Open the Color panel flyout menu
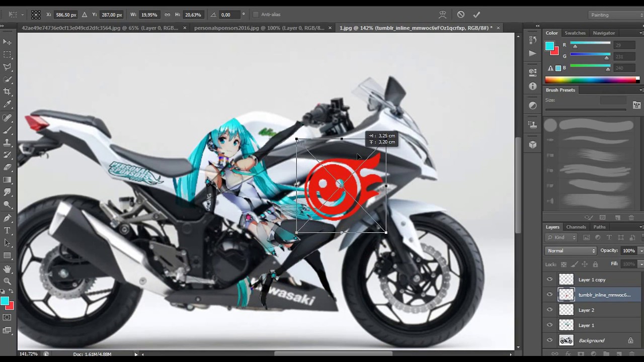Screen dimensions: 644x362 point(641,33)
